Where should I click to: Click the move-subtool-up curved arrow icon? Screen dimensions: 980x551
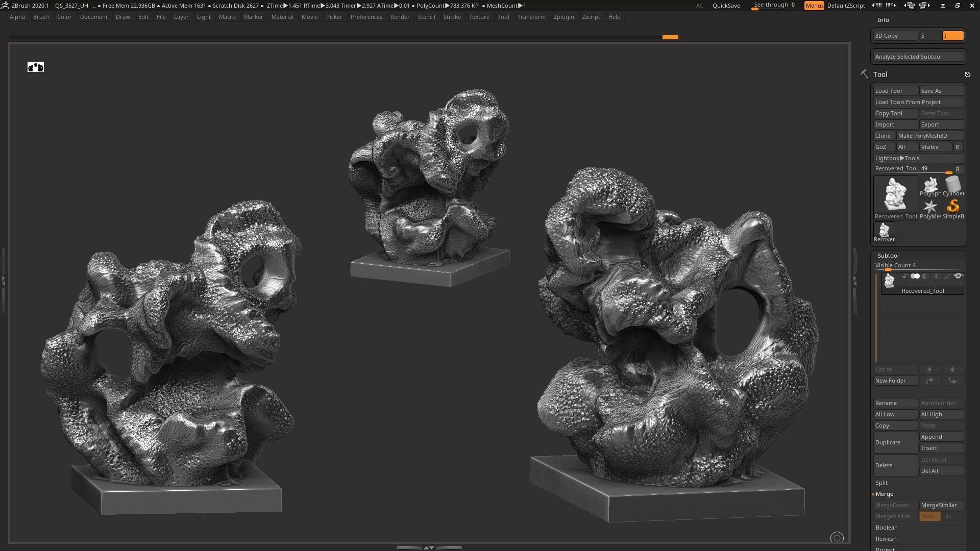tap(929, 381)
